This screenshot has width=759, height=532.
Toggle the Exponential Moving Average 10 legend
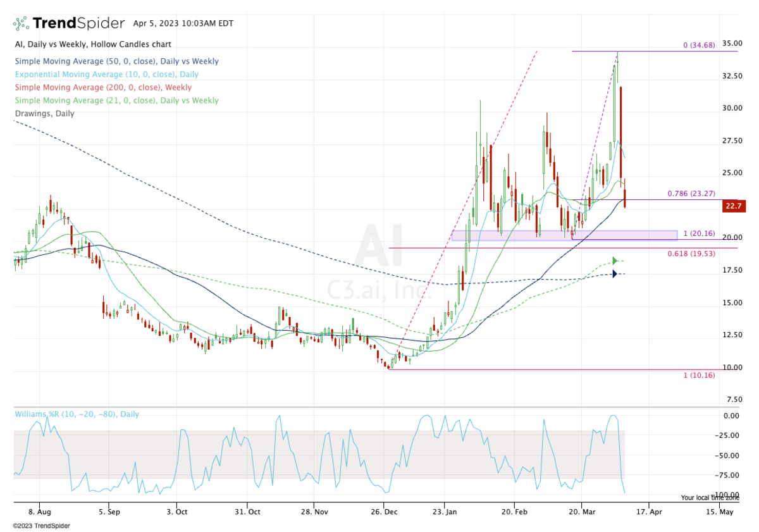(105, 75)
